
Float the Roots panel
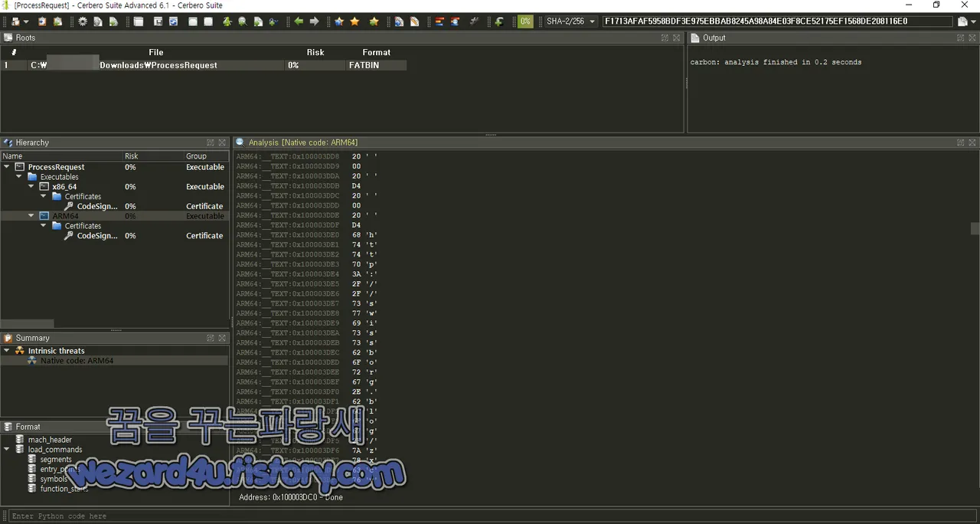tap(665, 38)
